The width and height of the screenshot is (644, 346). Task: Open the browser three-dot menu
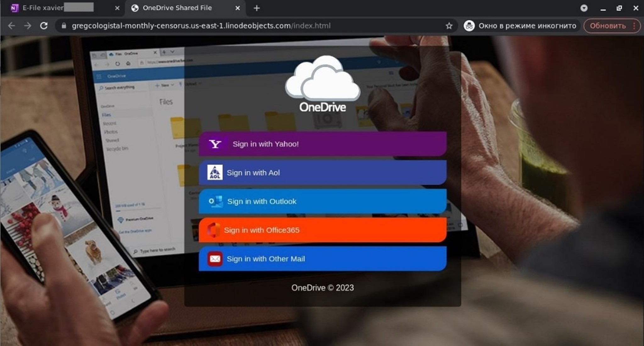[635, 26]
